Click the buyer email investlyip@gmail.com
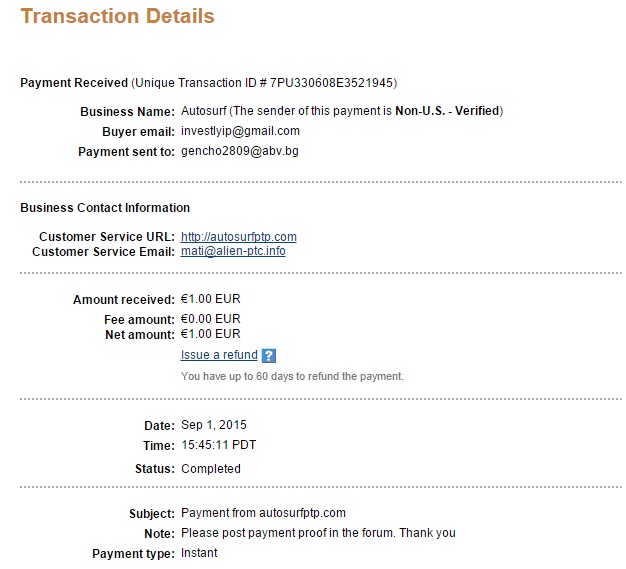The image size is (626, 569). coord(240,131)
